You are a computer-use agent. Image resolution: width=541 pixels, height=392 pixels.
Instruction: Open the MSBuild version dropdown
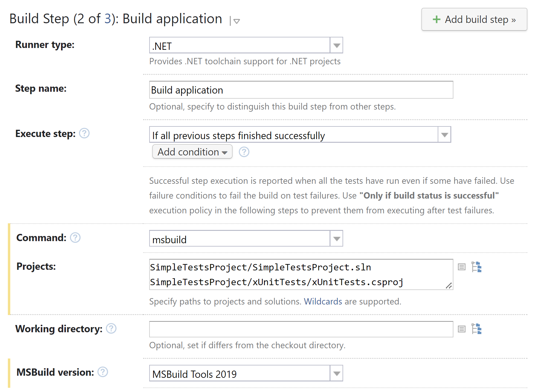click(336, 373)
